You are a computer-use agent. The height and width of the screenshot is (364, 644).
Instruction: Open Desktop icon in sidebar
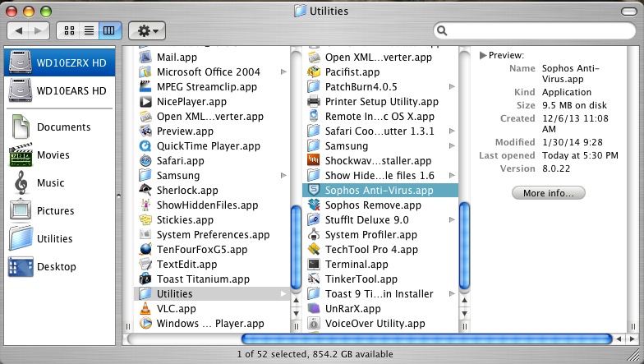click(21, 266)
